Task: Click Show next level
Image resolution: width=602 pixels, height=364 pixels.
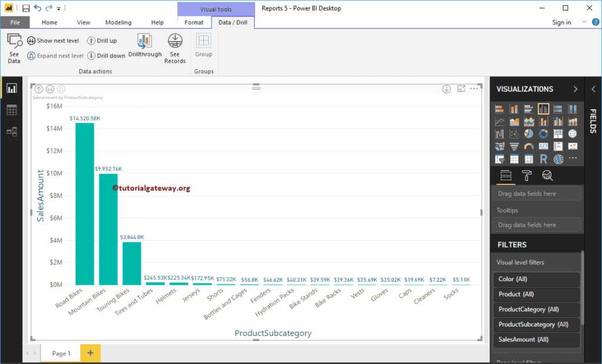Action: pos(53,41)
